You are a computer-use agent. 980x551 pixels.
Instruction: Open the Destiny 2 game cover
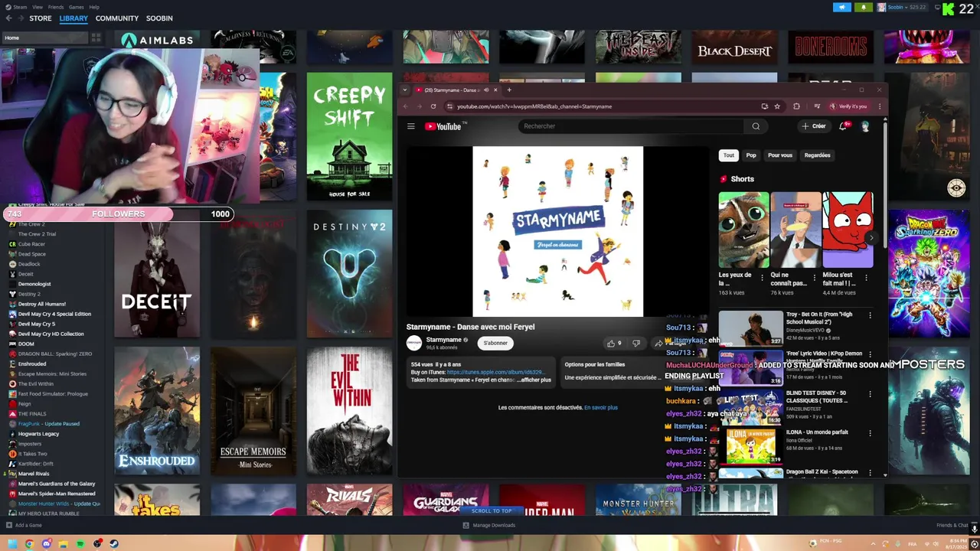tap(349, 273)
